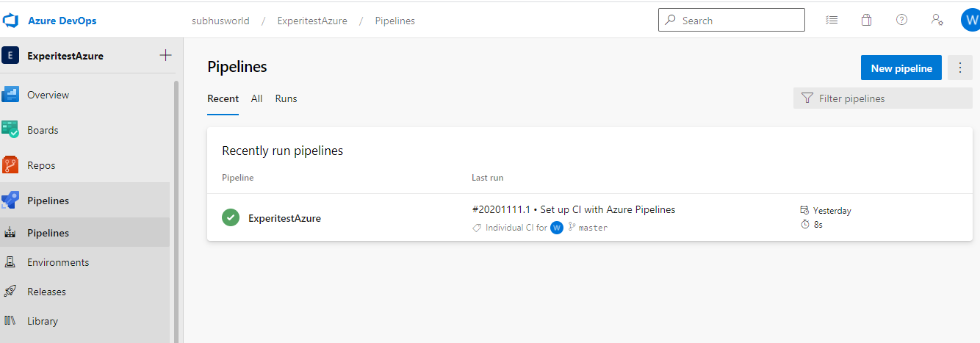Click the 8s duration text

818,224
